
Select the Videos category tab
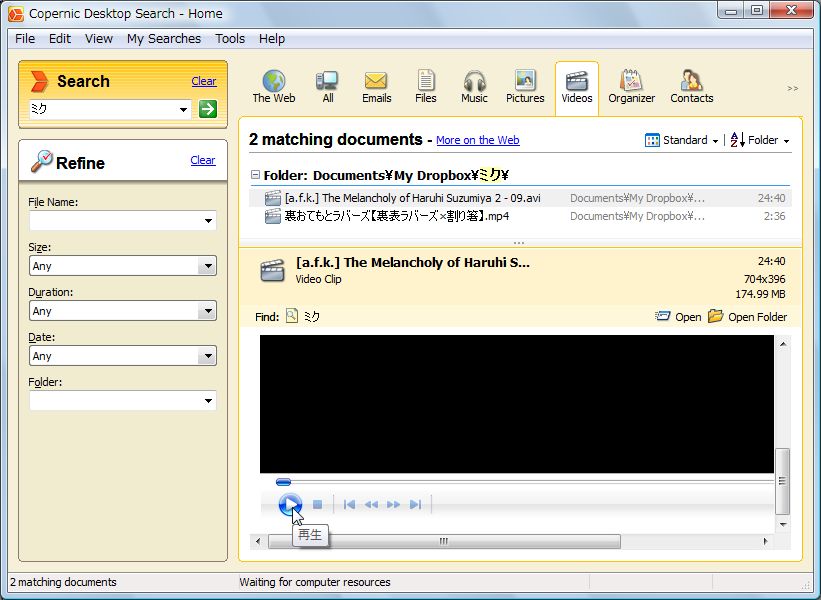[x=576, y=87]
